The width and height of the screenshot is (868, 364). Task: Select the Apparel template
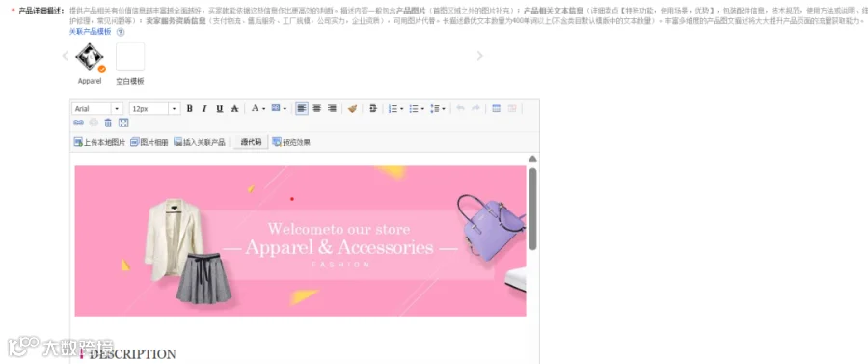pyautogui.click(x=90, y=58)
